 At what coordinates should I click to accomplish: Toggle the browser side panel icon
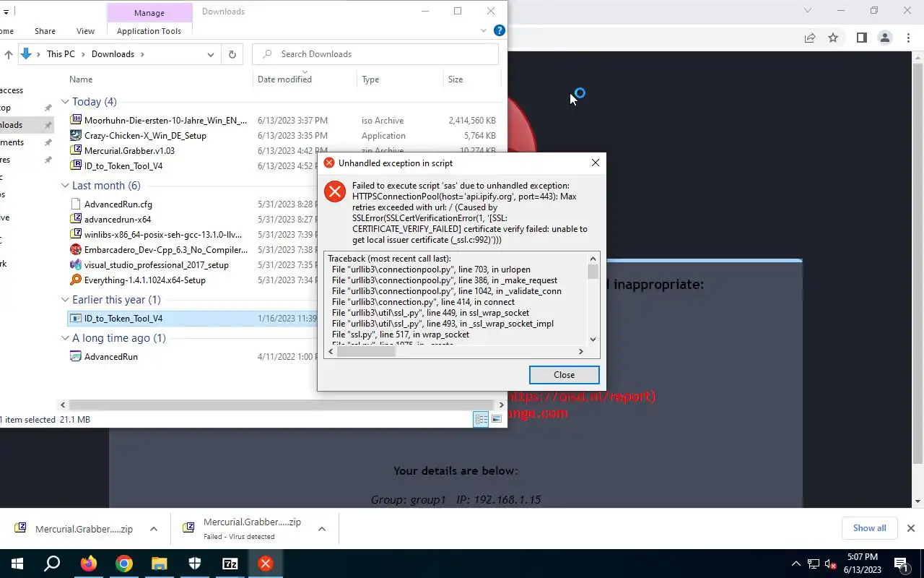click(x=861, y=38)
